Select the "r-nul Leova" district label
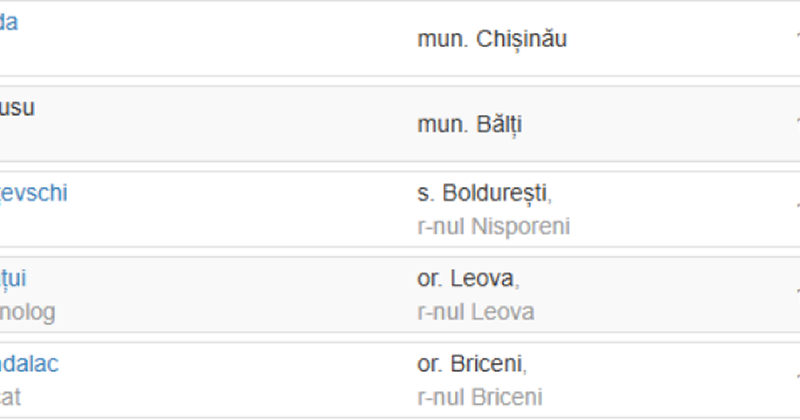This screenshot has width=800, height=420. coord(475,312)
